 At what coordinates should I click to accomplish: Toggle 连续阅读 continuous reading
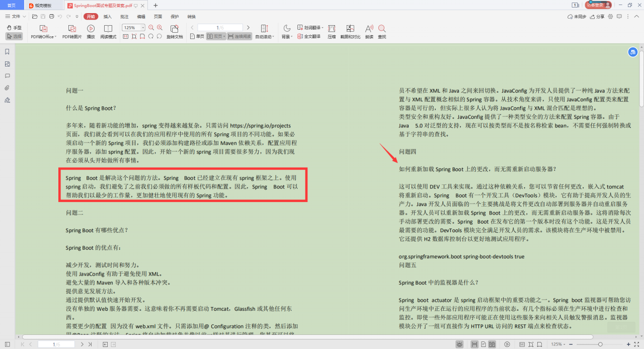(239, 36)
